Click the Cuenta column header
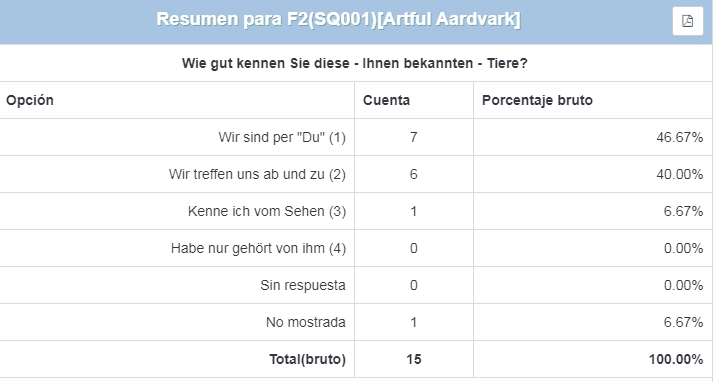 tap(386, 100)
